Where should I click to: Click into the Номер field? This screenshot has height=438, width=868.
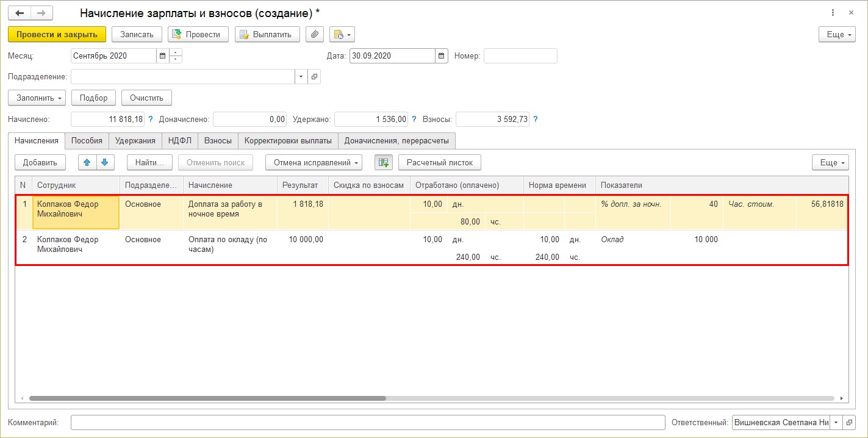tap(520, 56)
